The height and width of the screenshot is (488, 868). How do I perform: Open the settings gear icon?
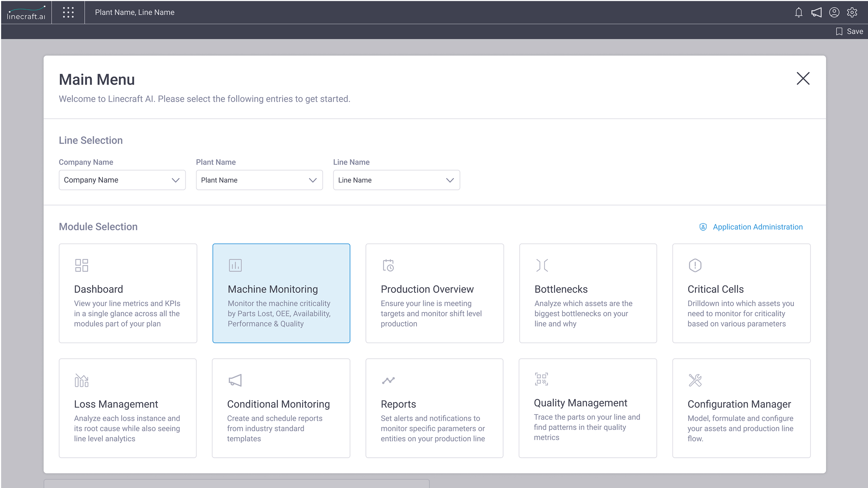852,13
